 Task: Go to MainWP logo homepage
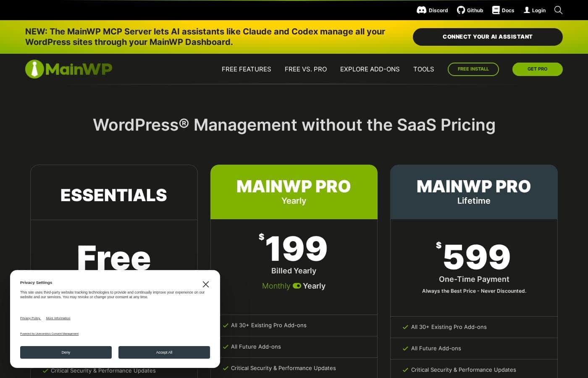69,69
